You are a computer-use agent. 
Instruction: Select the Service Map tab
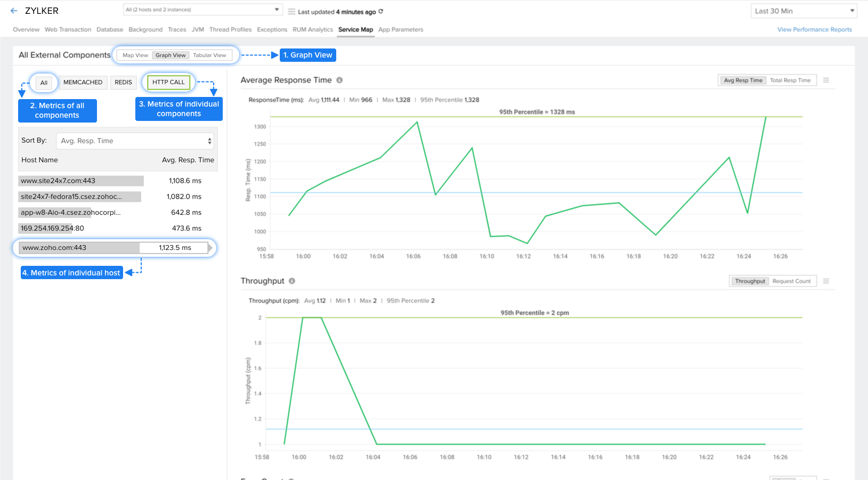(355, 29)
